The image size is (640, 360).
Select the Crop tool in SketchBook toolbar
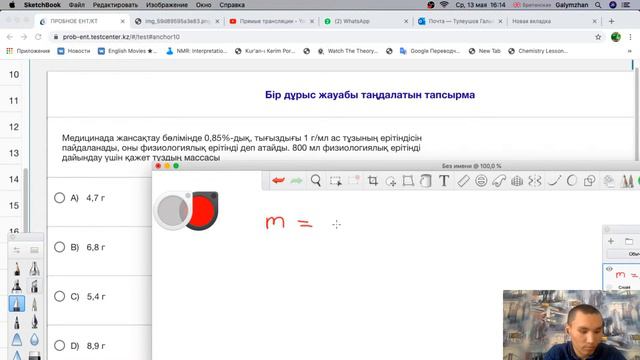tap(372, 180)
